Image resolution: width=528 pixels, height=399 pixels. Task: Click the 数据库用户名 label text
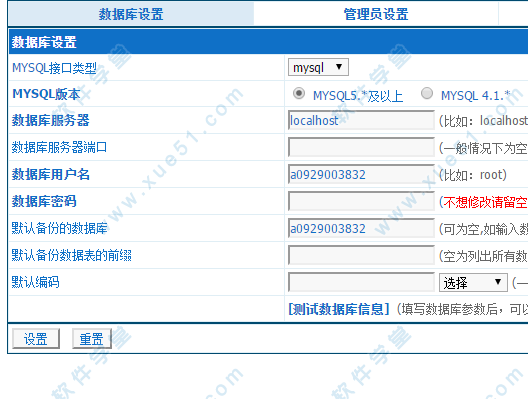pyautogui.click(x=51, y=174)
